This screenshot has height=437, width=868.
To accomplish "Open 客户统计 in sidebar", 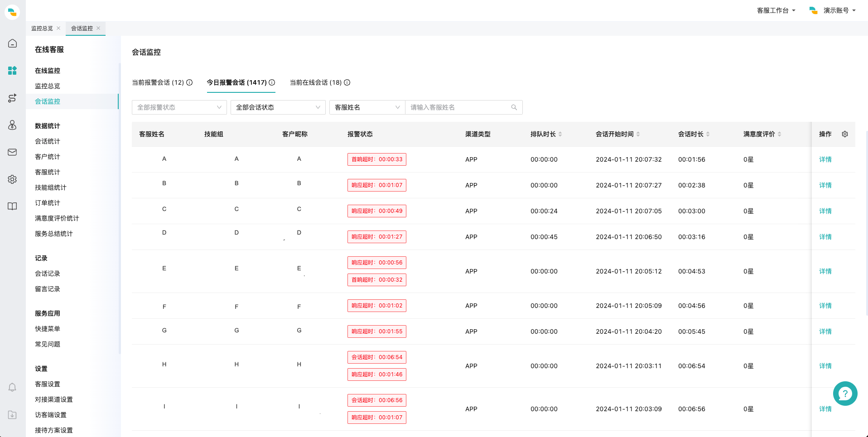I will (x=48, y=157).
